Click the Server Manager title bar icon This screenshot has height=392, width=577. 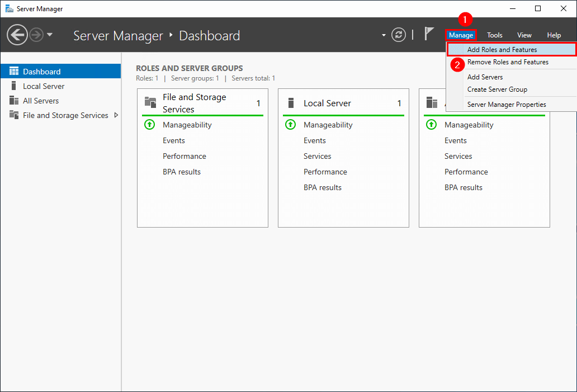[x=9, y=8]
